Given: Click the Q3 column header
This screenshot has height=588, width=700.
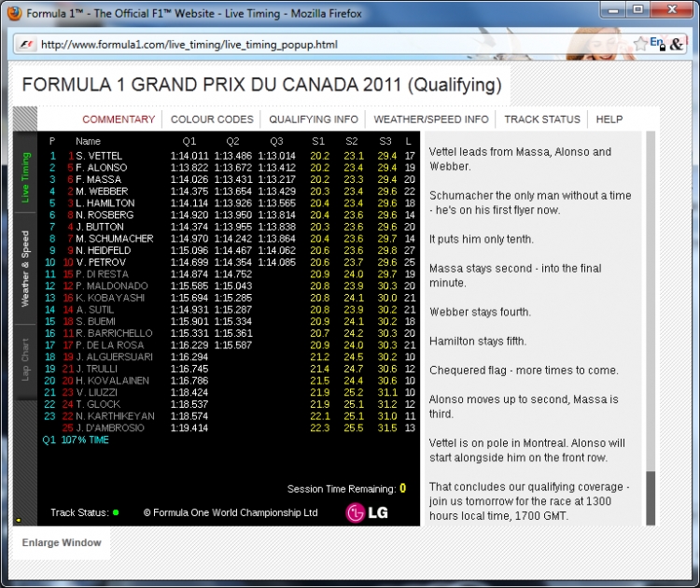Looking at the screenshot, I should click(276, 142).
